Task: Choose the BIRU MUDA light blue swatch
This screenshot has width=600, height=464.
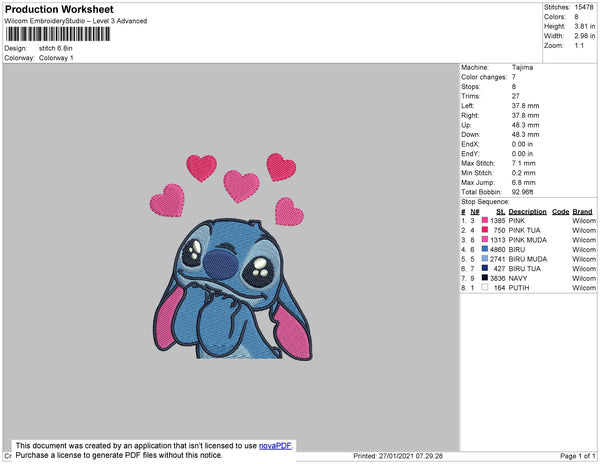Action: (x=485, y=259)
